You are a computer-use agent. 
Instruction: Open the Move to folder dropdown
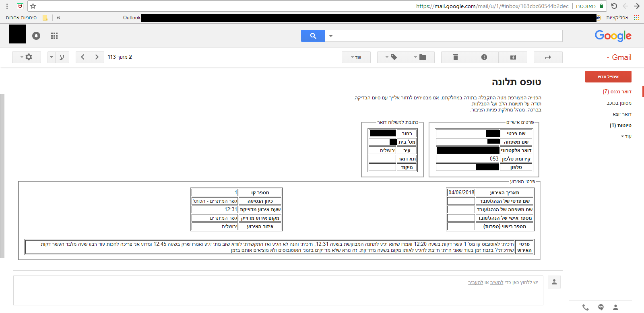pyautogui.click(x=420, y=57)
